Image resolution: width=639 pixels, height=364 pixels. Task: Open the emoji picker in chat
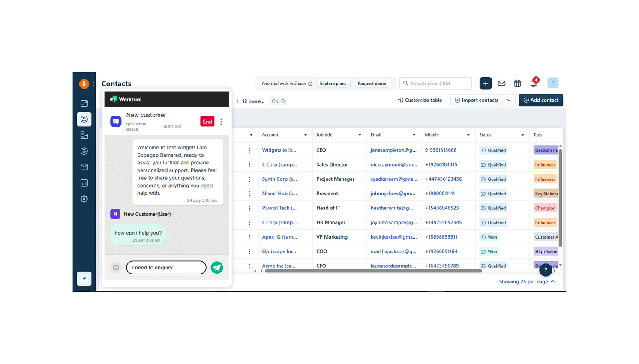click(x=116, y=267)
